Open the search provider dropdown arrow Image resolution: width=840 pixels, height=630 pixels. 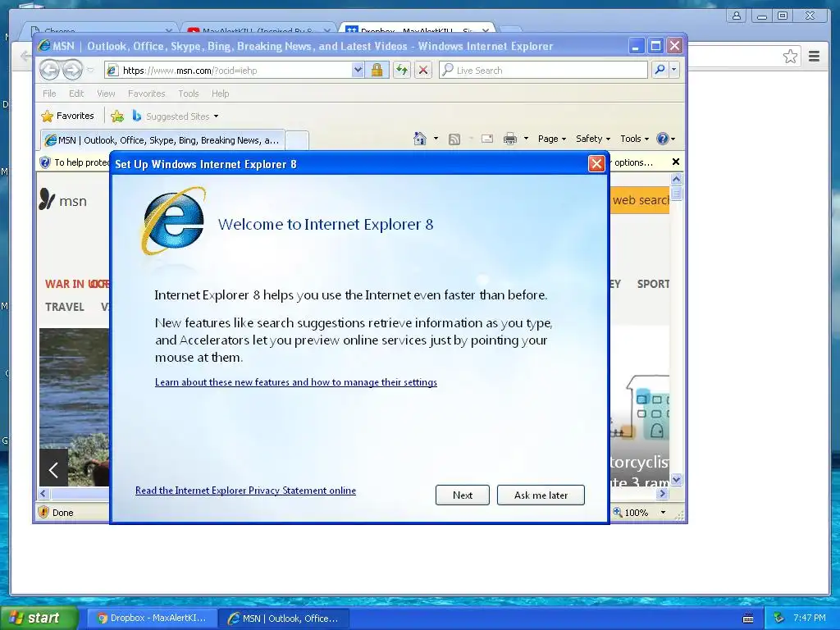(674, 70)
